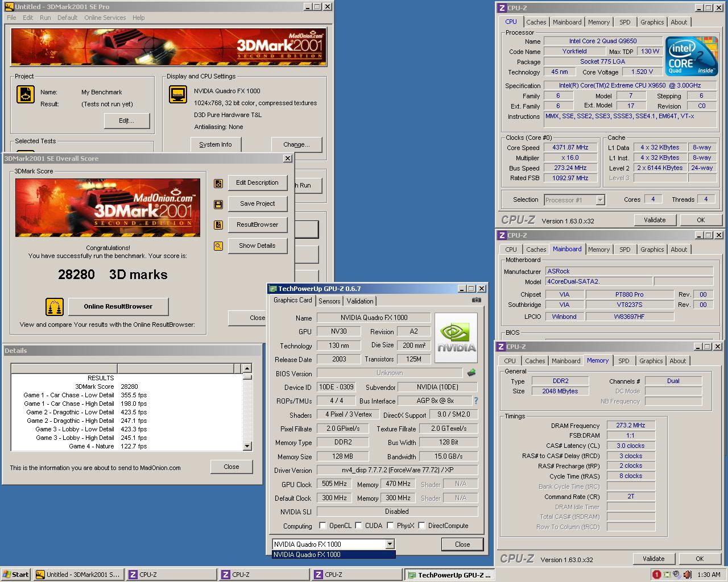728x582 pixels.
Task: Click the Intel Core 2 Quad logo
Action: 692,56
